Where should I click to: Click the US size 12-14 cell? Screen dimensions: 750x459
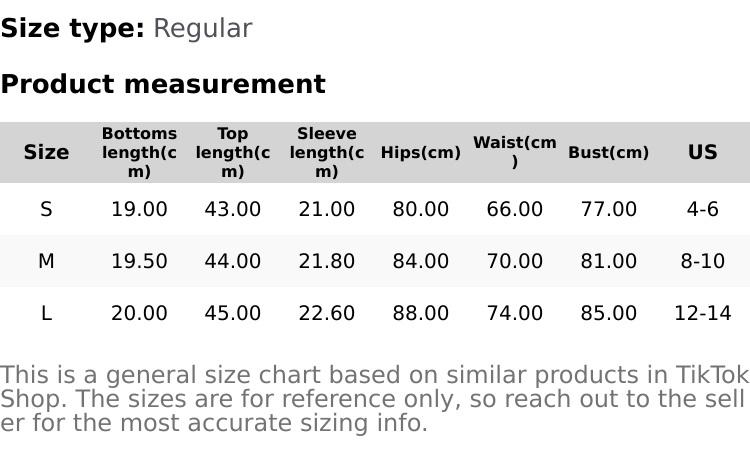pyautogui.click(x=703, y=313)
